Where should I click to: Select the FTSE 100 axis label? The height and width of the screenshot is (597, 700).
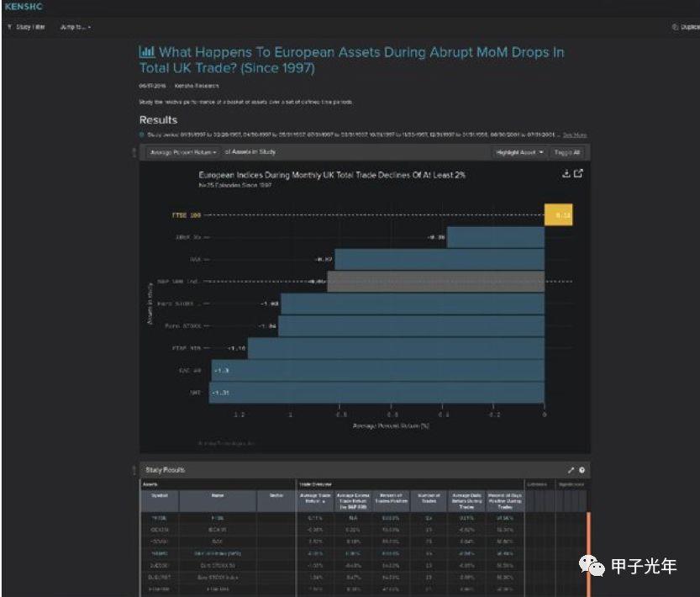tap(187, 215)
